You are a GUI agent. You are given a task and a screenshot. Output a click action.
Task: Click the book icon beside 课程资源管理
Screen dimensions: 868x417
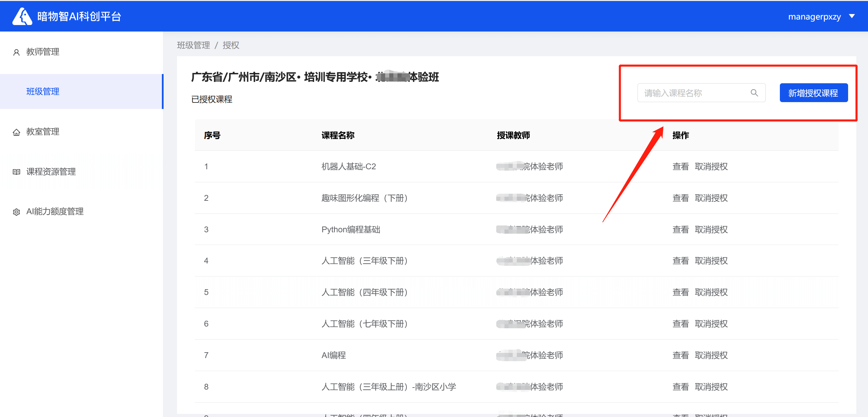pos(16,172)
